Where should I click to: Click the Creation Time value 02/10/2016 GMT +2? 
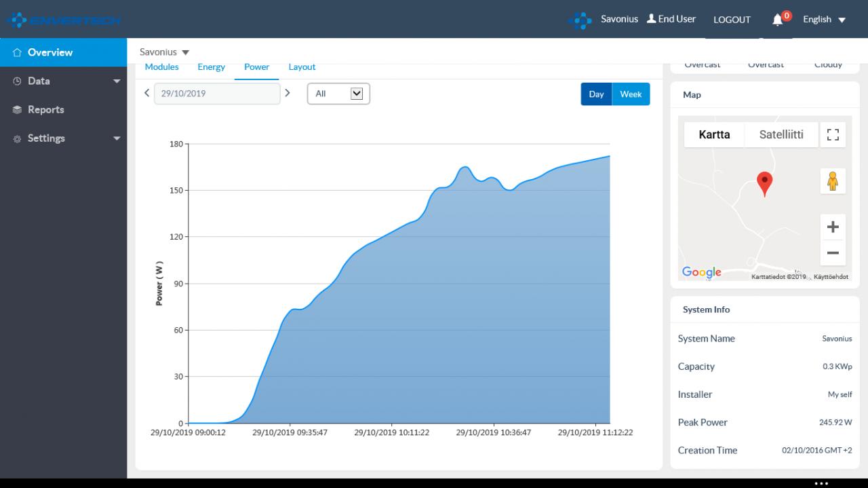point(817,451)
